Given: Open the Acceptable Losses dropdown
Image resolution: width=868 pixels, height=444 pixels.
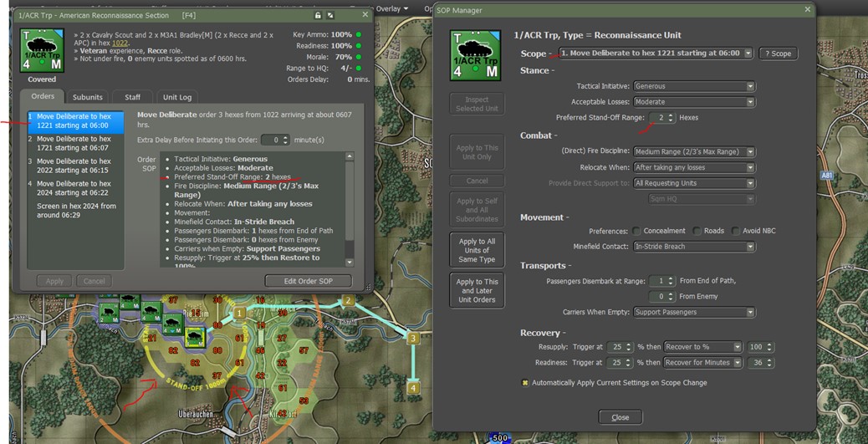Looking at the screenshot, I should coord(694,102).
